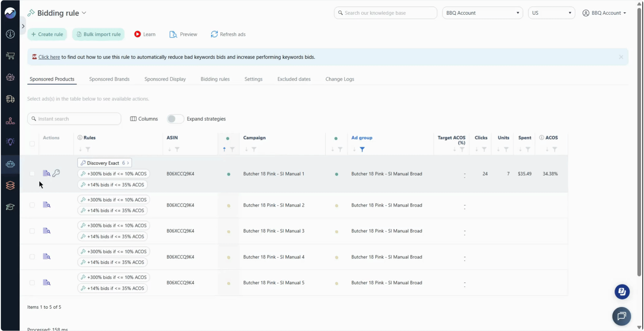
Task: Click the preview icon for SI Manual 2 row
Action: [x=47, y=205]
